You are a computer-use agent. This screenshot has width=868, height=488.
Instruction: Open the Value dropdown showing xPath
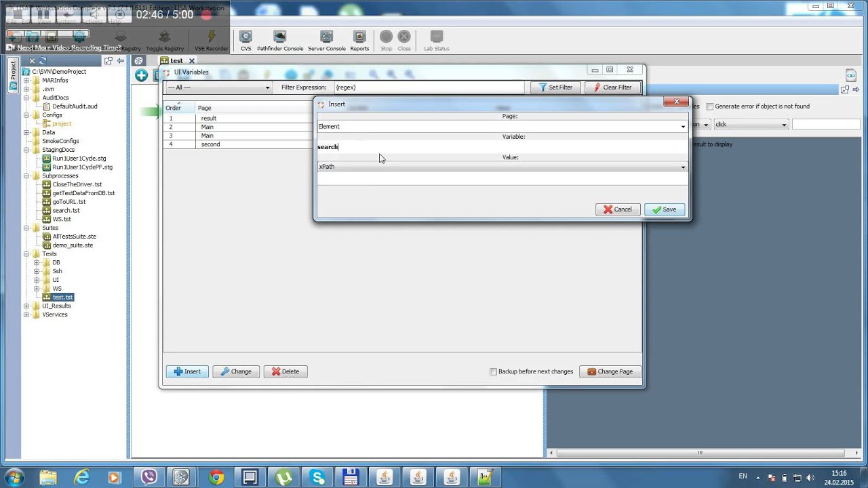click(x=502, y=167)
